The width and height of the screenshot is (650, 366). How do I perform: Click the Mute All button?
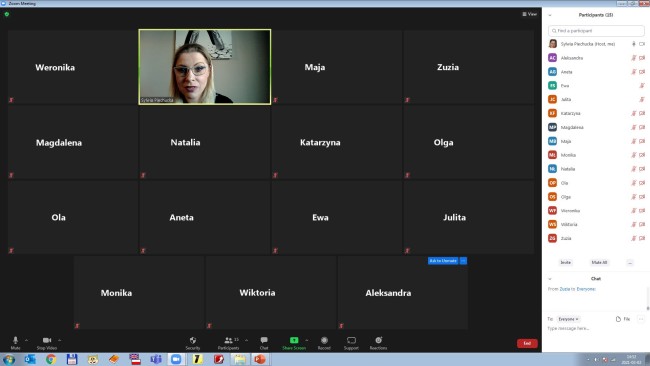pos(599,262)
